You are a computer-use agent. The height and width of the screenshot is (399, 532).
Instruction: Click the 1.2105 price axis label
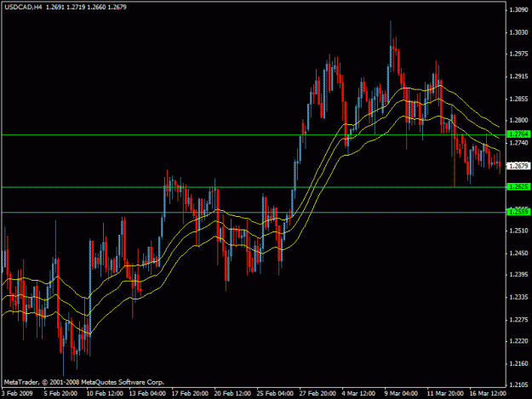tap(518, 385)
